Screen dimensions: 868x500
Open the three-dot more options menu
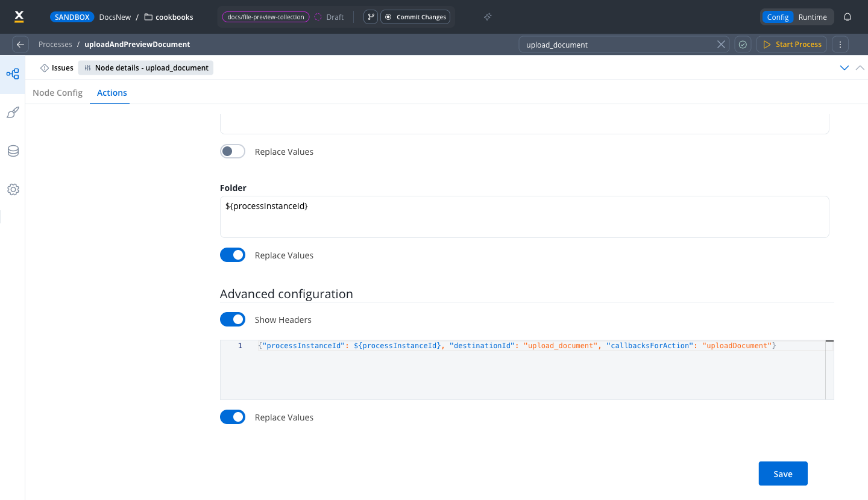[x=840, y=45]
